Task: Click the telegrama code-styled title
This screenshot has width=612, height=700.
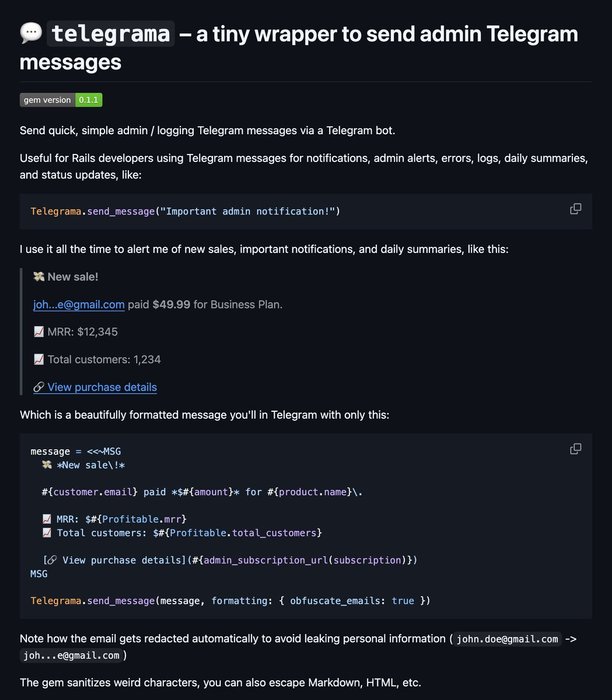Action: 111,34
